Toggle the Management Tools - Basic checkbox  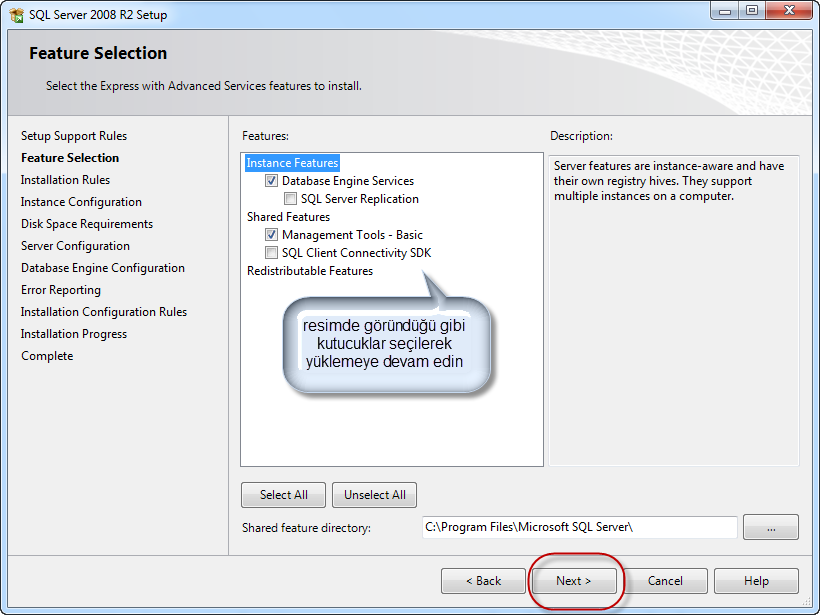pyautogui.click(x=271, y=235)
